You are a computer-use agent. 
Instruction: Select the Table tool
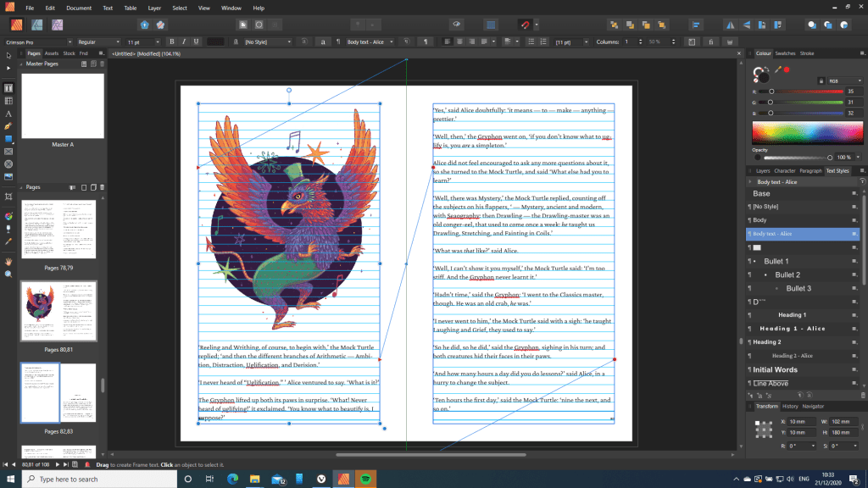tap(8, 102)
